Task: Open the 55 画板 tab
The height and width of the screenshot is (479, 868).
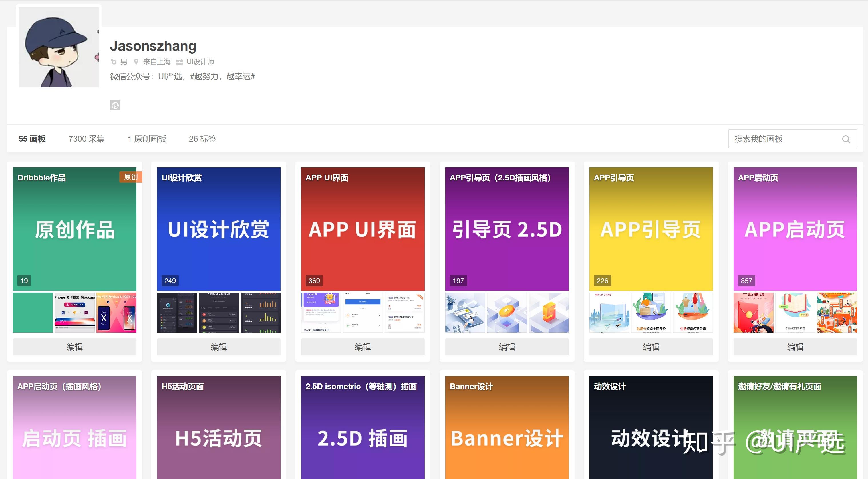Action: [x=32, y=139]
